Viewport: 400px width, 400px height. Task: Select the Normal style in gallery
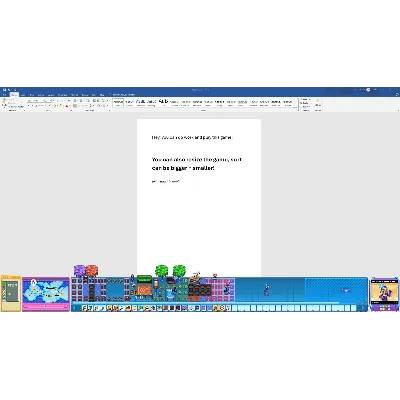pyautogui.click(x=118, y=103)
